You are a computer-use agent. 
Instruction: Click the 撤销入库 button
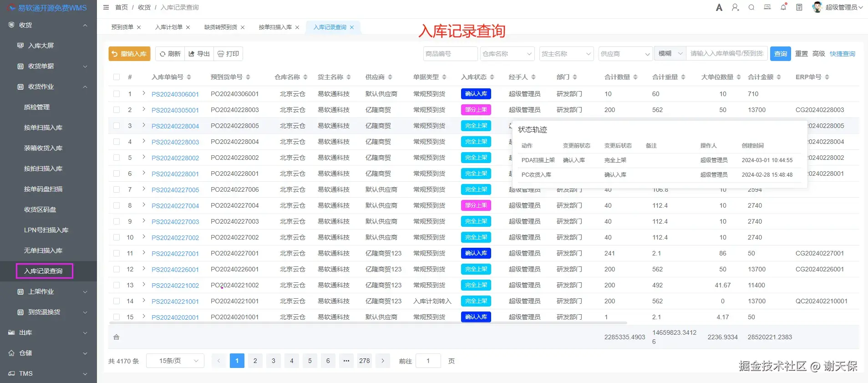(129, 54)
